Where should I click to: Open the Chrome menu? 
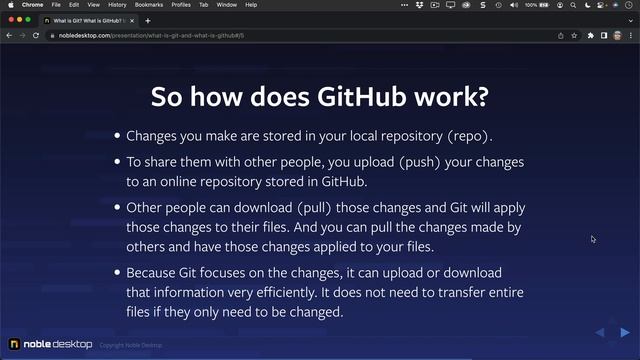pyautogui.click(x=32, y=5)
